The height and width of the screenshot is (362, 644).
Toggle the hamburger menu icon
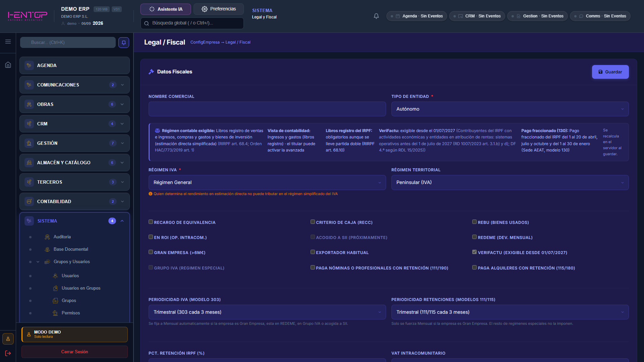(x=8, y=42)
